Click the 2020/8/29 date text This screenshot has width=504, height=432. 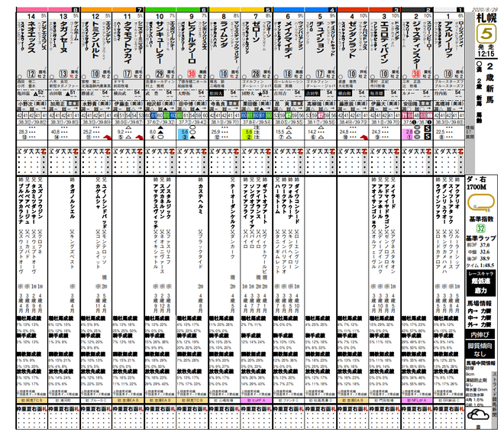[485, 10]
